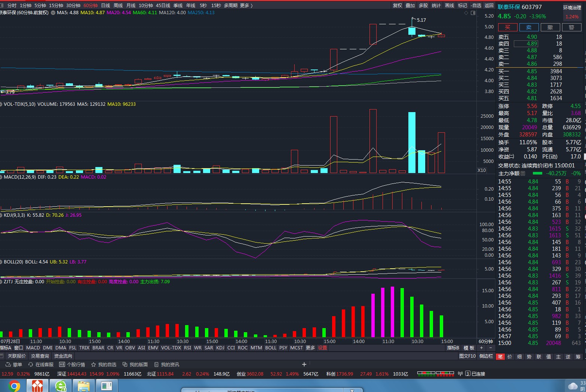Toggle the 势 trend view
586x392 pixels.
529,357
